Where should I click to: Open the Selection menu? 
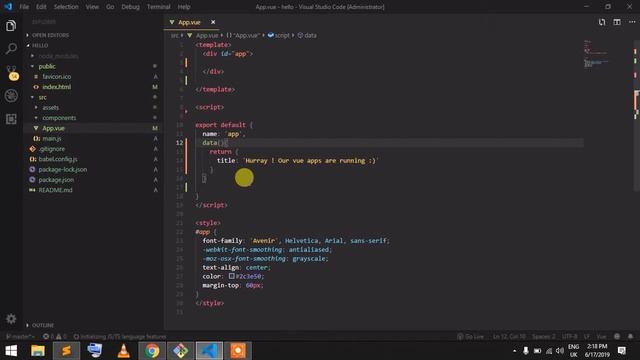click(x=66, y=7)
